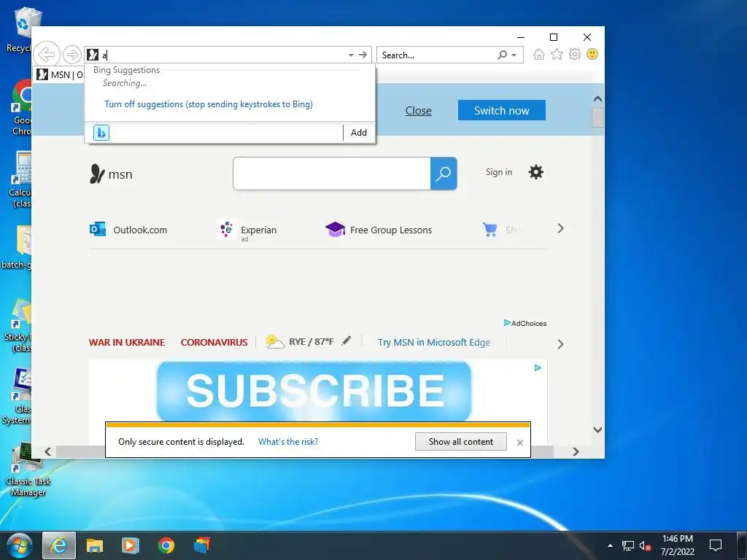The image size is (747, 560).
Task: Click the Switch now button
Action: (x=502, y=111)
